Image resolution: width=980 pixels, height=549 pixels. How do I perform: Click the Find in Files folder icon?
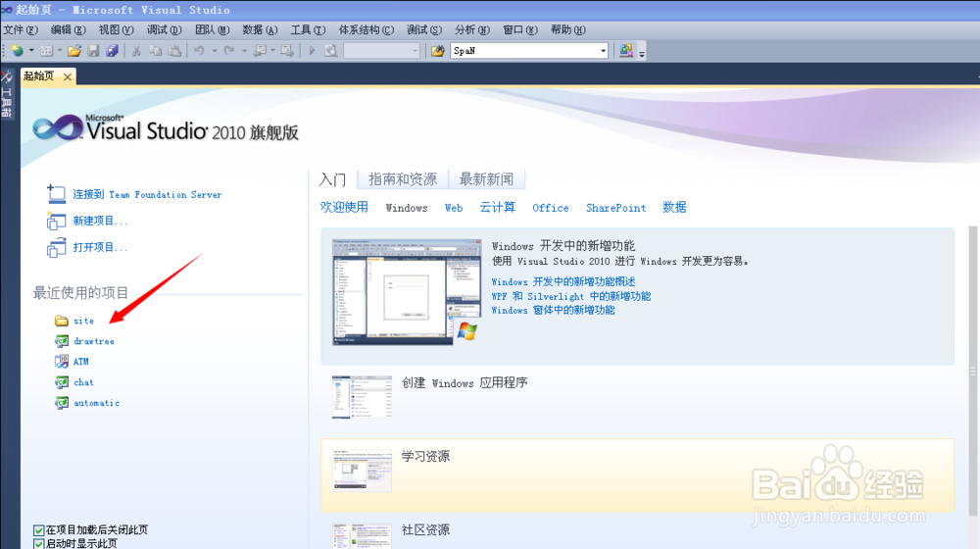(438, 51)
